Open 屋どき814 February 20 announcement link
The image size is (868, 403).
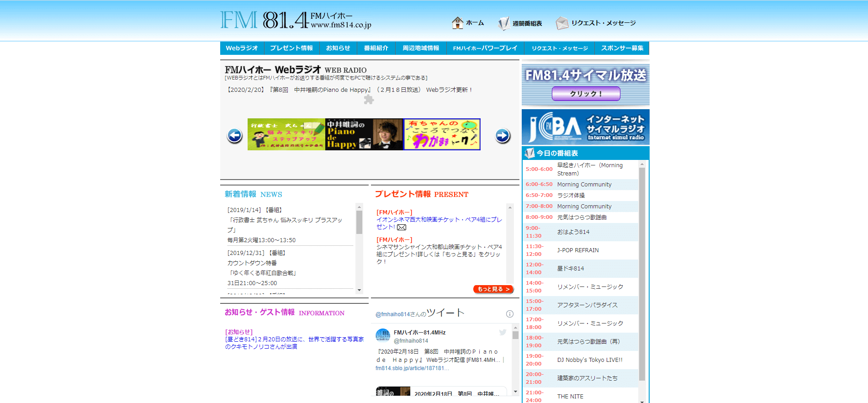click(294, 343)
